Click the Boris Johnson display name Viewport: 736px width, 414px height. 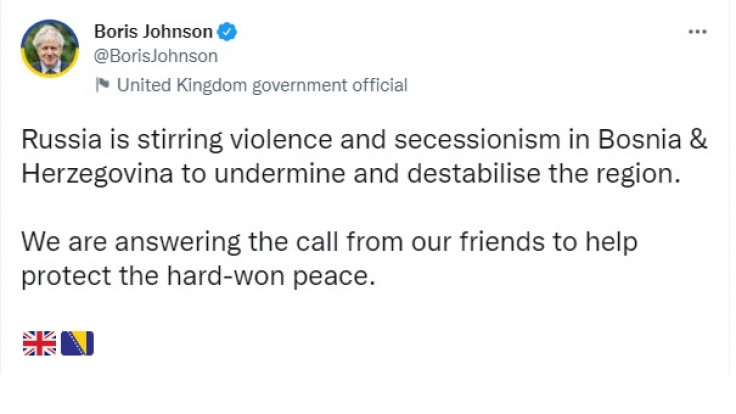click(153, 31)
